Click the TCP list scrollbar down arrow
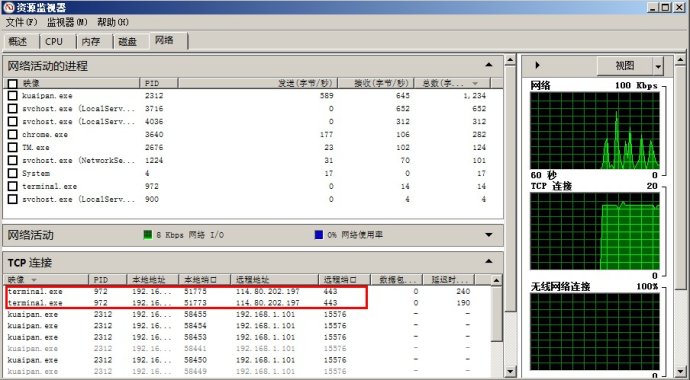The image size is (690, 380). tap(496, 371)
